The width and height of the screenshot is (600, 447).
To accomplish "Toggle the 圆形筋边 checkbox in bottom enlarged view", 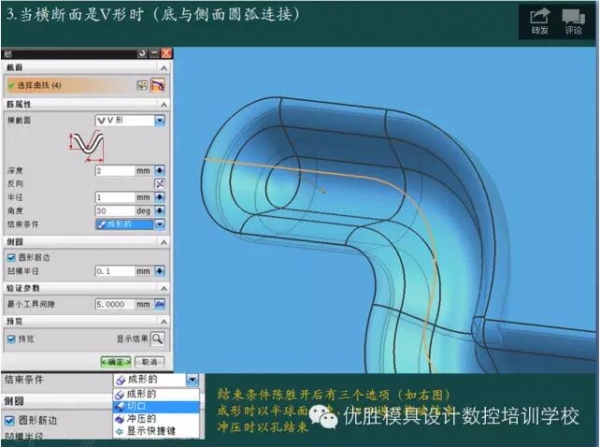I will (10, 420).
